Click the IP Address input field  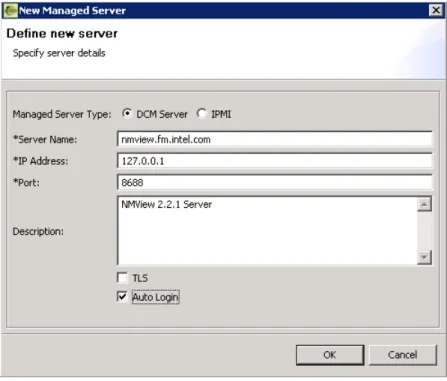[275, 161]
